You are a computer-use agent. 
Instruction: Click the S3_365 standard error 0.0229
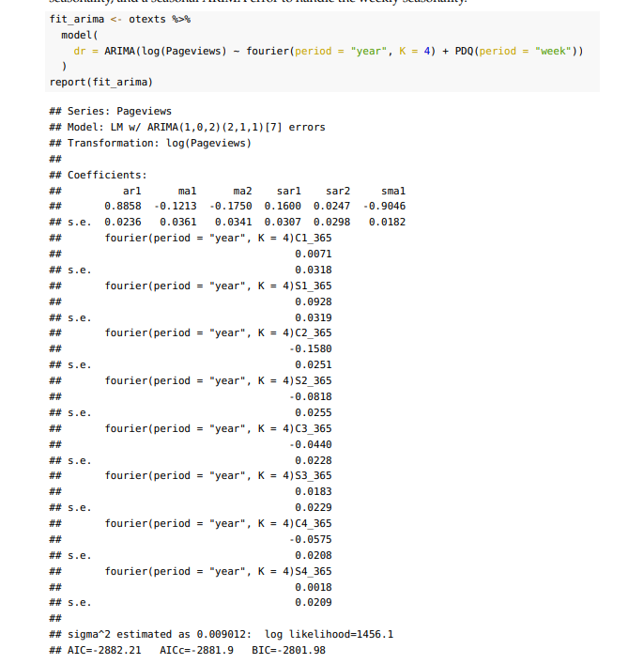click(x=314, y=508)
